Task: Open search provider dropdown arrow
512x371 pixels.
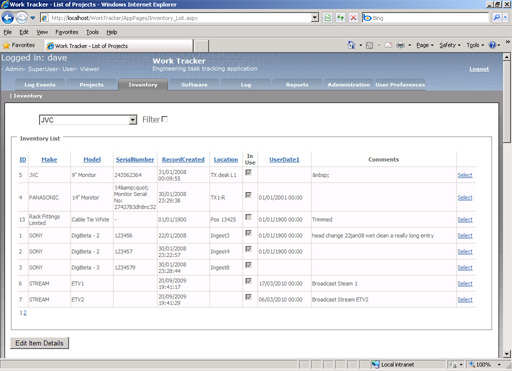Action: coord(506,18)
